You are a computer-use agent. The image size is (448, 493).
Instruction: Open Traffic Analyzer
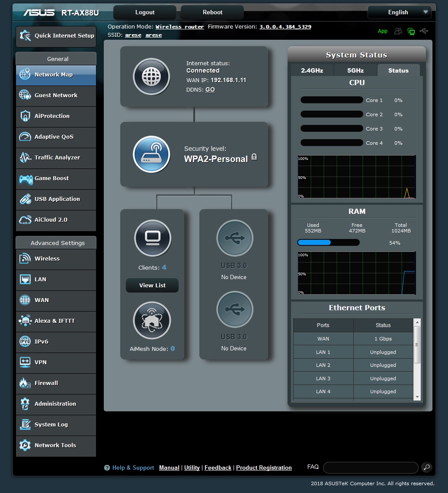click(56, 158)
